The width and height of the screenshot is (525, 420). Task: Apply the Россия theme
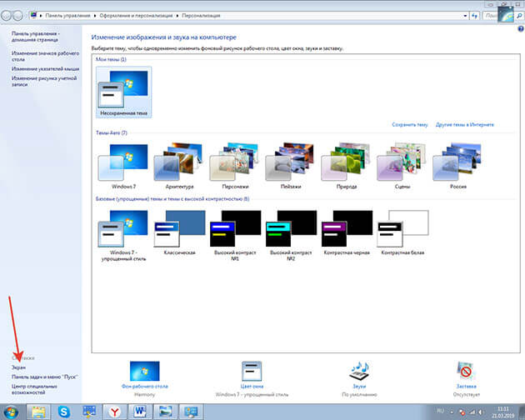click(458, 167)
